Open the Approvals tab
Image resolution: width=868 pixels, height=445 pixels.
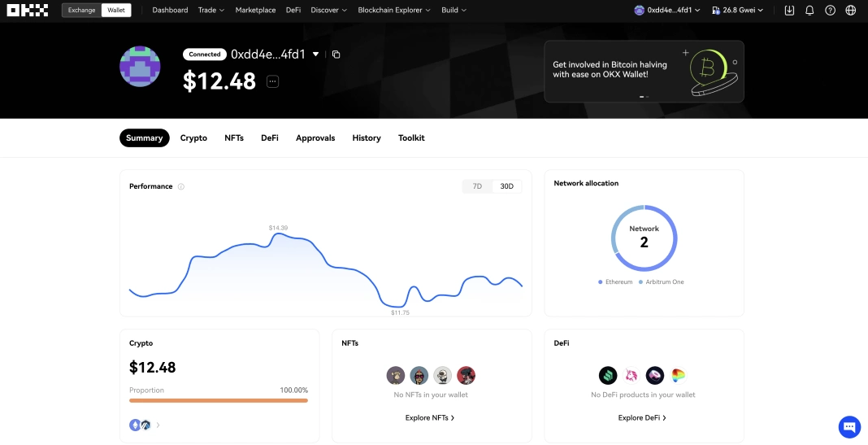(x=315, y=138)
